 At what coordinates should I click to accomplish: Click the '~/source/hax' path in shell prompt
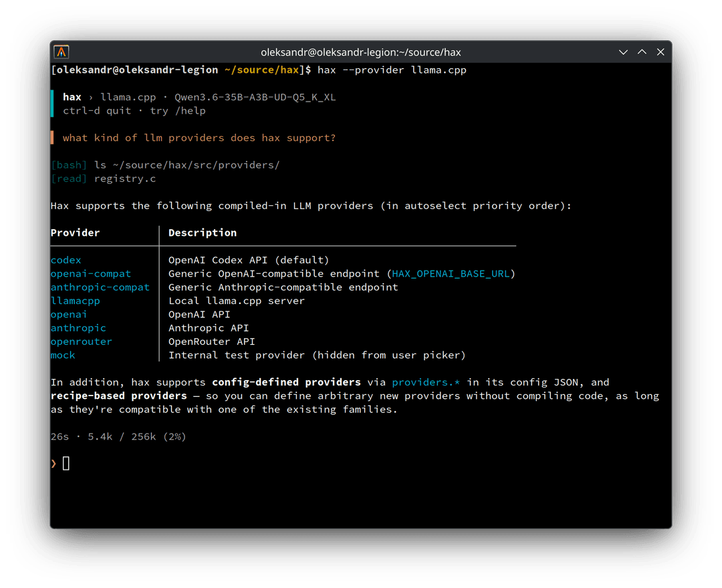261,70
